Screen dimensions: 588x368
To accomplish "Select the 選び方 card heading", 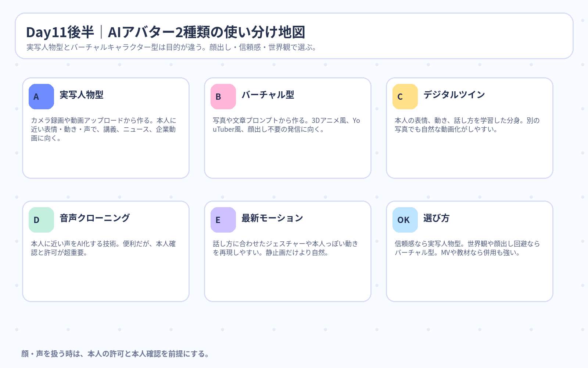I will coord(436,218).
